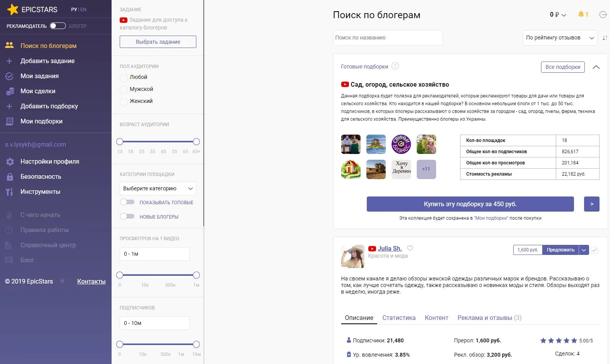
Task: Add Julia Sh. to favorites with heart icon
Action: coord(410,248)
